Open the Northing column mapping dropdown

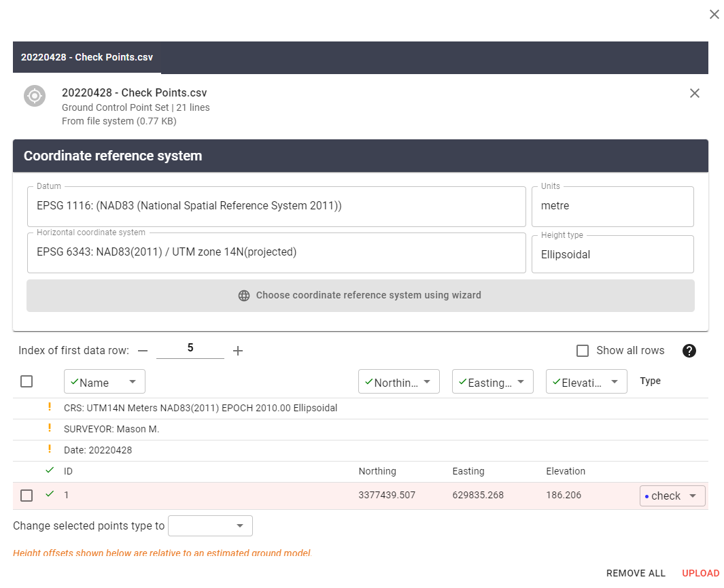click(x=399, y=382)
